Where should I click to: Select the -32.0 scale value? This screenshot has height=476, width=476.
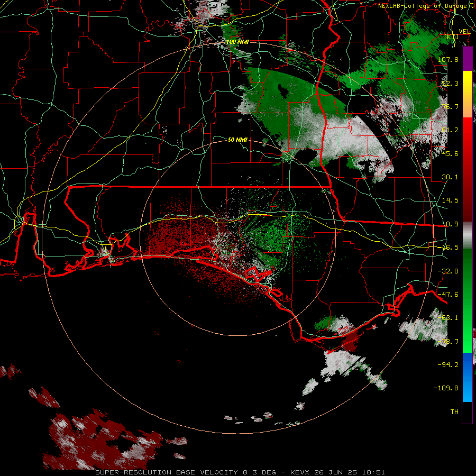tap(448, 271)
